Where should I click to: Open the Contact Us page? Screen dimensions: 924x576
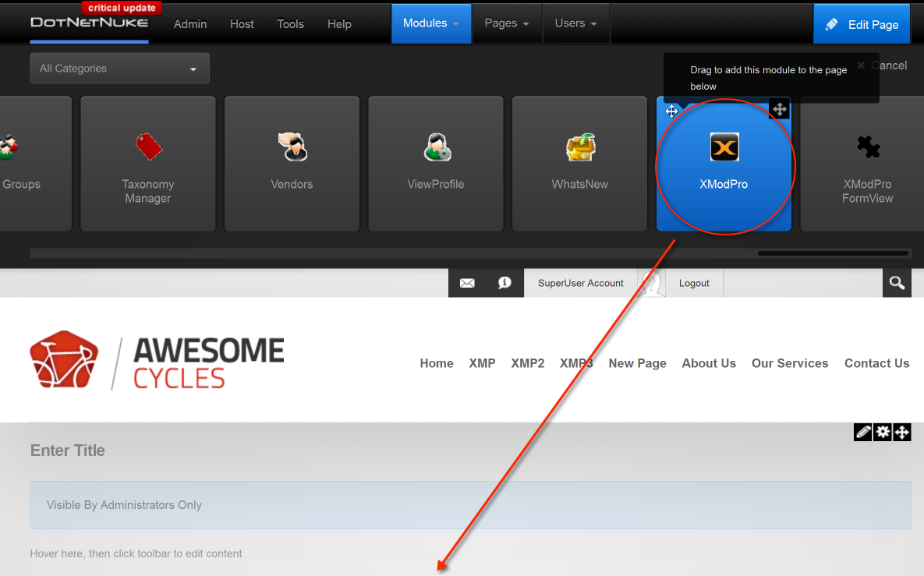[x=877, y=363]
